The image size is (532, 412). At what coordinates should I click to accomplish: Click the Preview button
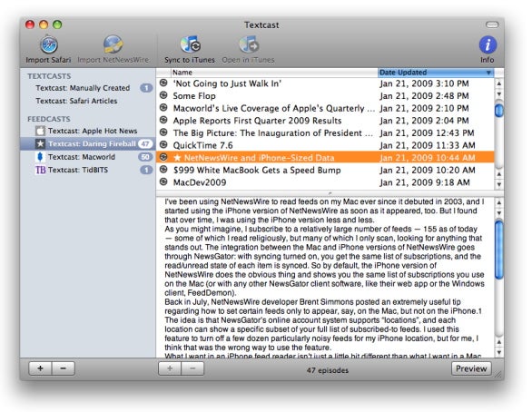[x=471, y=368]
